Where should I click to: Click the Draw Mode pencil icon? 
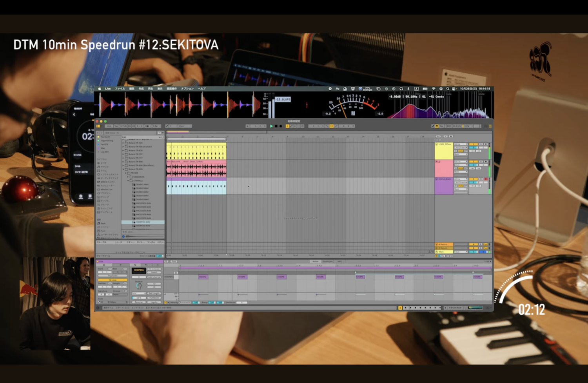click(433, 126)
